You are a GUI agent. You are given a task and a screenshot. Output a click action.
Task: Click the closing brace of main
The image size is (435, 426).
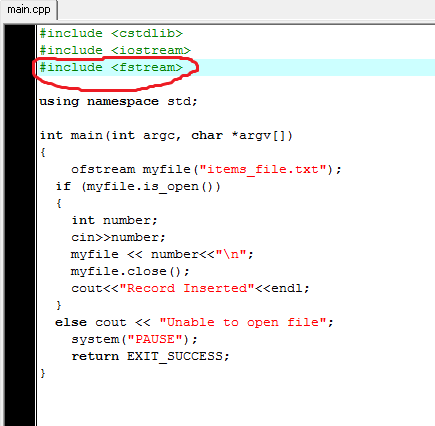coord(43,373)
